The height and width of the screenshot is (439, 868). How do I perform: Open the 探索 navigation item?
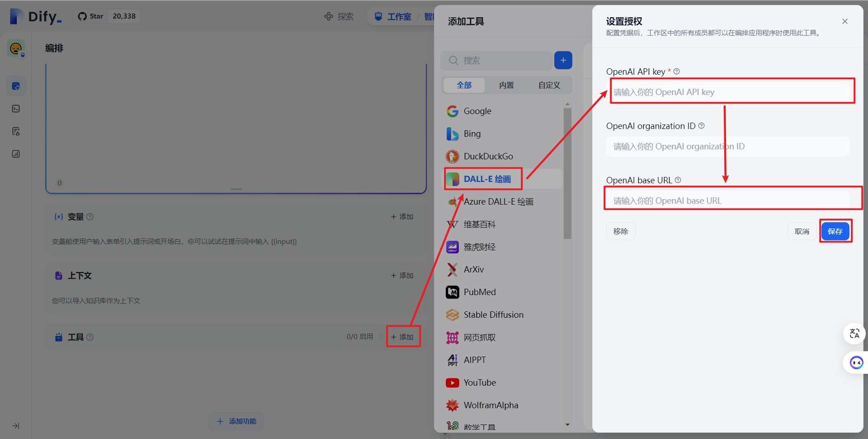click(339, 17)
